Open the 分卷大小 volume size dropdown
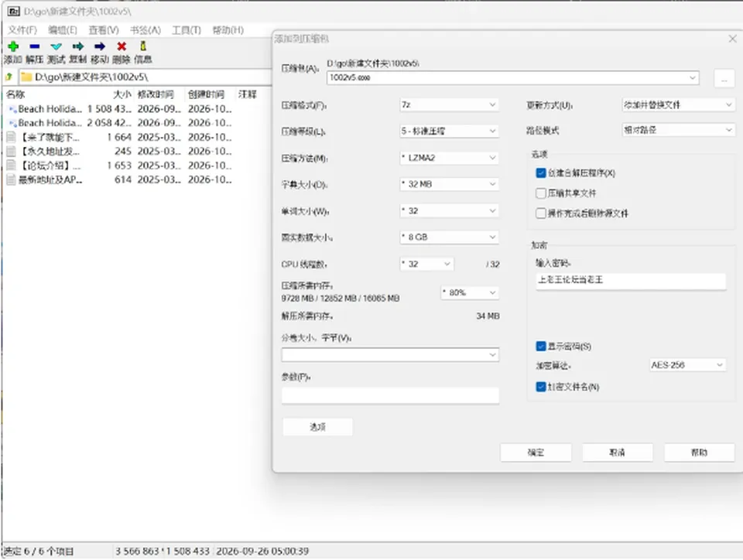The image size is (743, 560). point(390,354)
